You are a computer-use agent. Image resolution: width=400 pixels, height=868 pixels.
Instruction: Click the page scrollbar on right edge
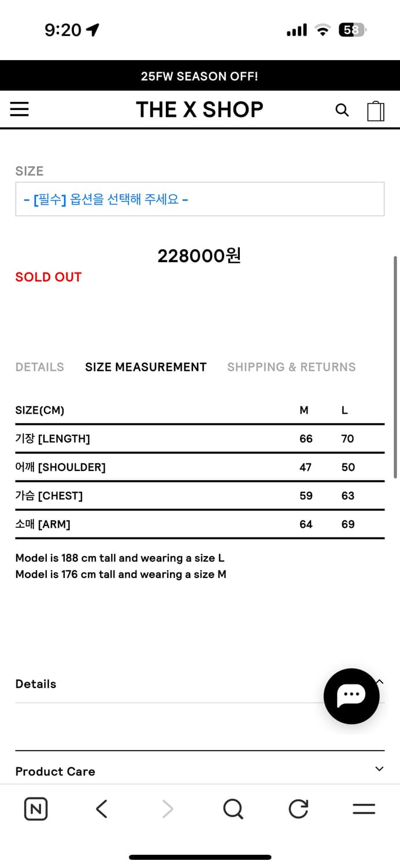tap(395, 367)
